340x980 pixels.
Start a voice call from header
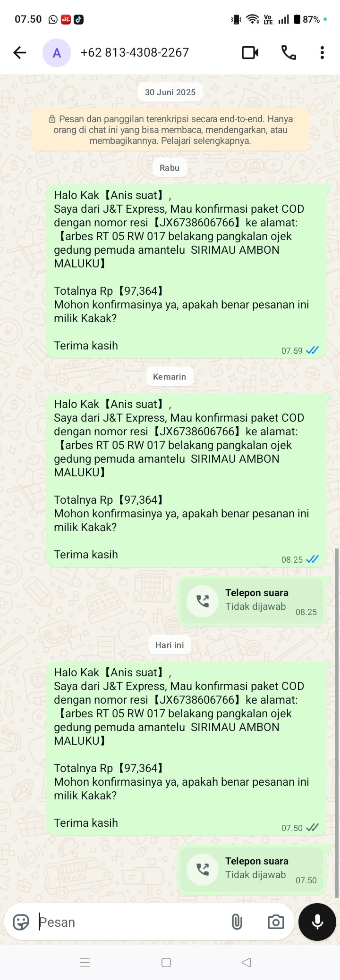tap(289, 52)
